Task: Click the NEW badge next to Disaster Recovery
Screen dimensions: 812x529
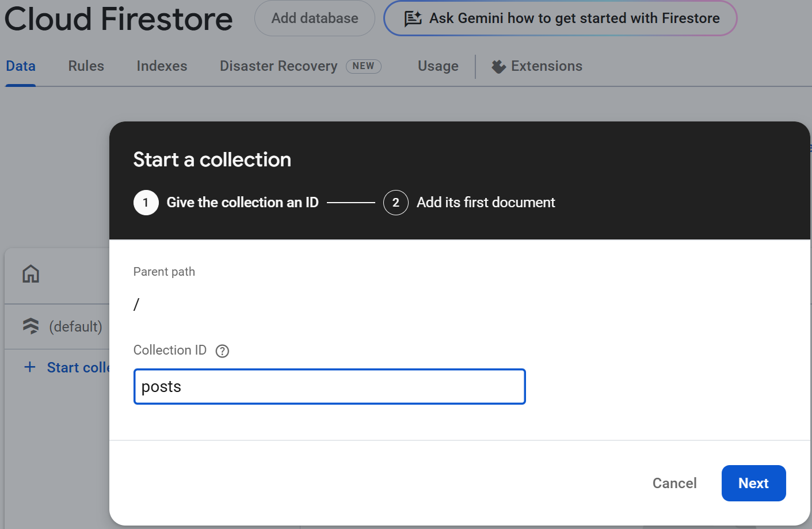Action: 364,66
